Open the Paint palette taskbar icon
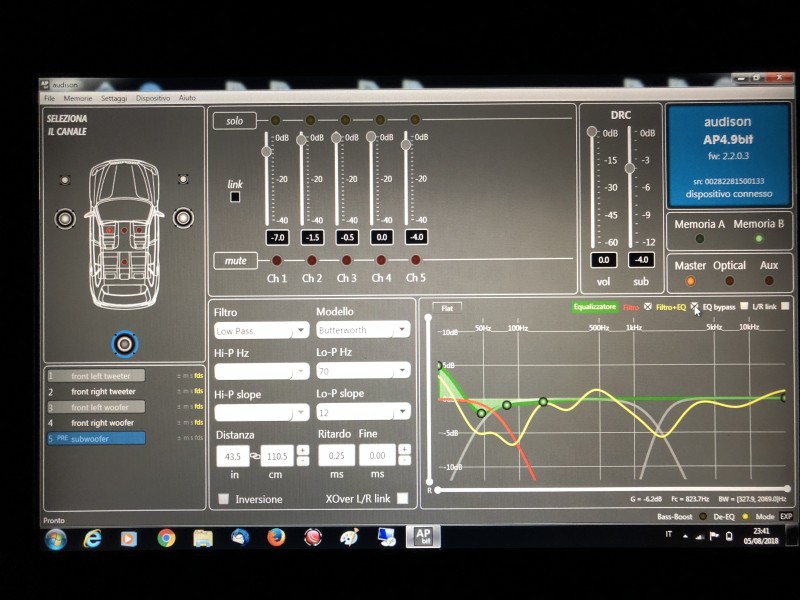 click(x=349, y=537)
